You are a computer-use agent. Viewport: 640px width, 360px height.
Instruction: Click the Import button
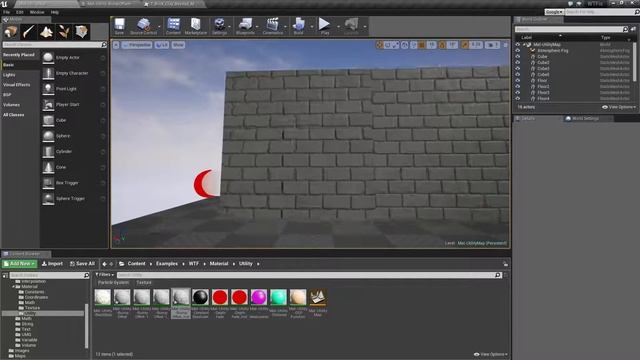52,264
